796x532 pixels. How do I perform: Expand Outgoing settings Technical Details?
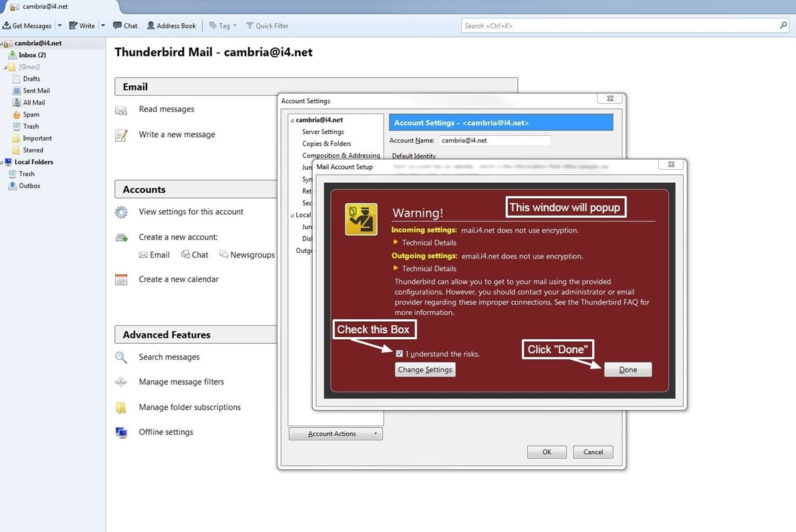coord(395,268)
